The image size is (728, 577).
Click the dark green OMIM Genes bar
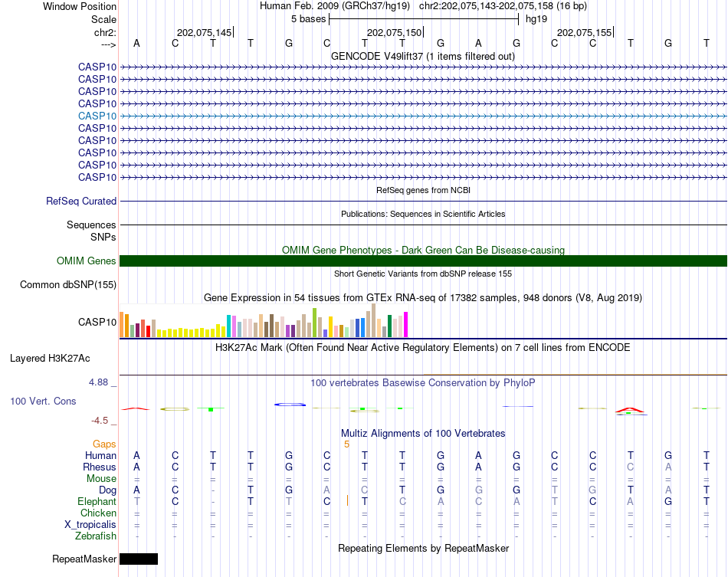point(423,261)
